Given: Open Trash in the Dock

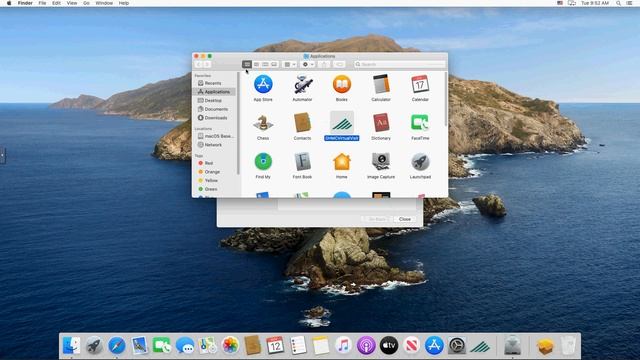Looking at the screenshot, I should click(568, 346).
